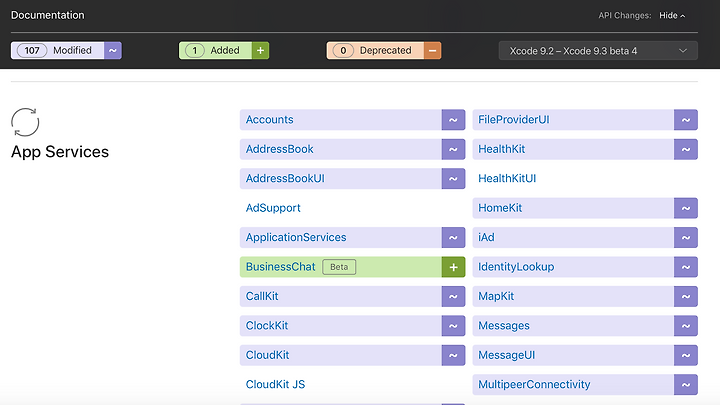This screenshot has width=720, height=405.
Task: Open the FileProviderUI framework link
Action: pyautogui.click(x=514, y=119)
